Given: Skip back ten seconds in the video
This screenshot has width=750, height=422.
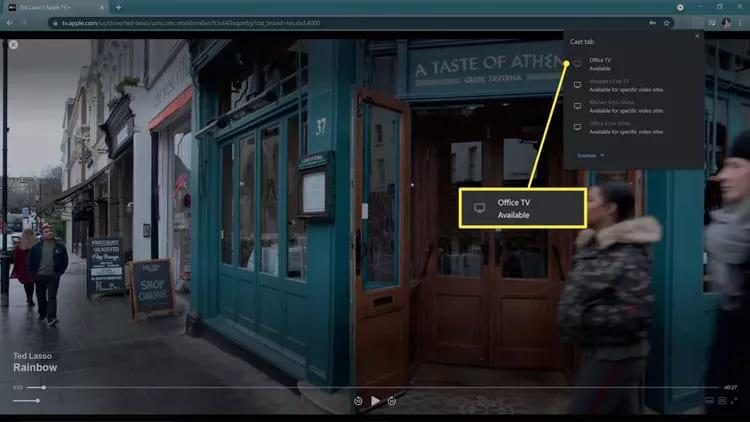Looking at the screenshot, I should (358, 401).
